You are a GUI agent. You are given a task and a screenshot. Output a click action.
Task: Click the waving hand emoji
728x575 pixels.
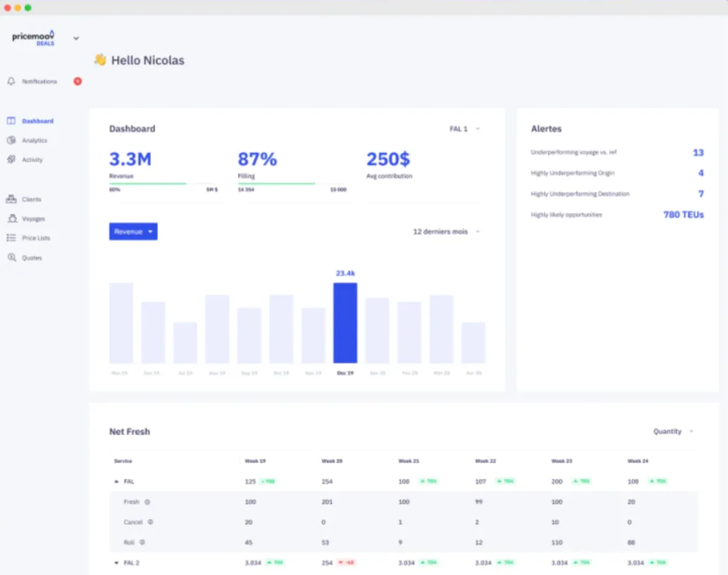click(100, 59)
